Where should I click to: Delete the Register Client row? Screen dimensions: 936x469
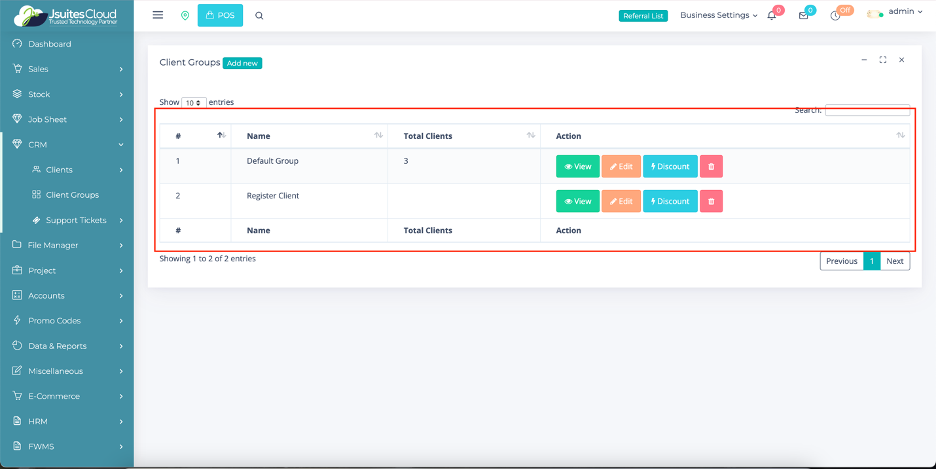coord(711,201)
